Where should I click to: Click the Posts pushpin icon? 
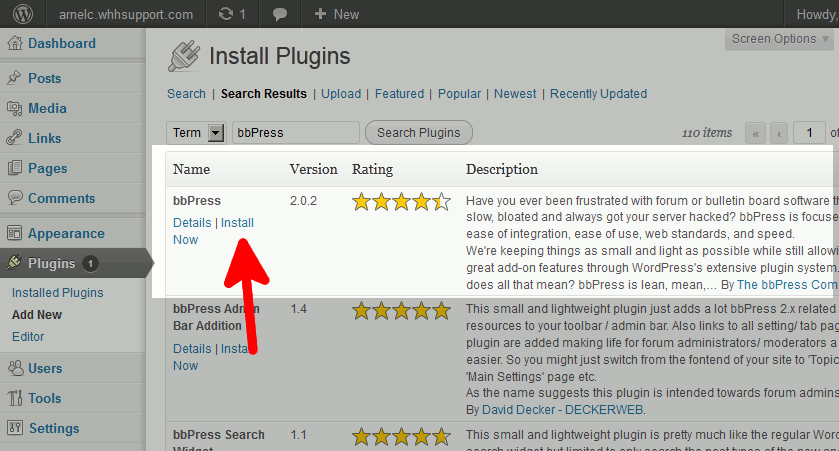point(14,79)
